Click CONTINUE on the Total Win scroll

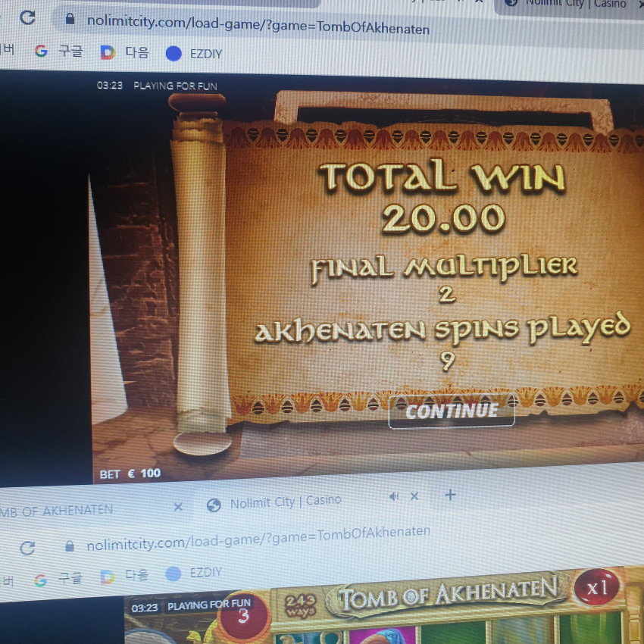(452, 411)
